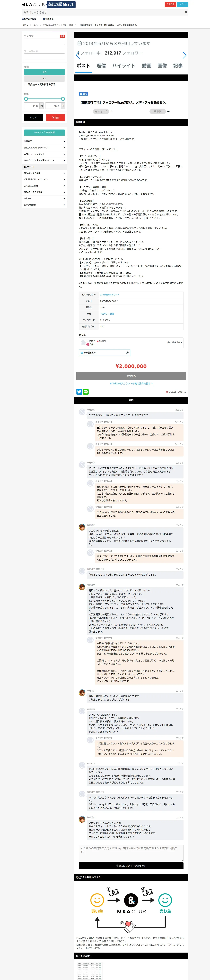Click the Max price field

(53, 106)
